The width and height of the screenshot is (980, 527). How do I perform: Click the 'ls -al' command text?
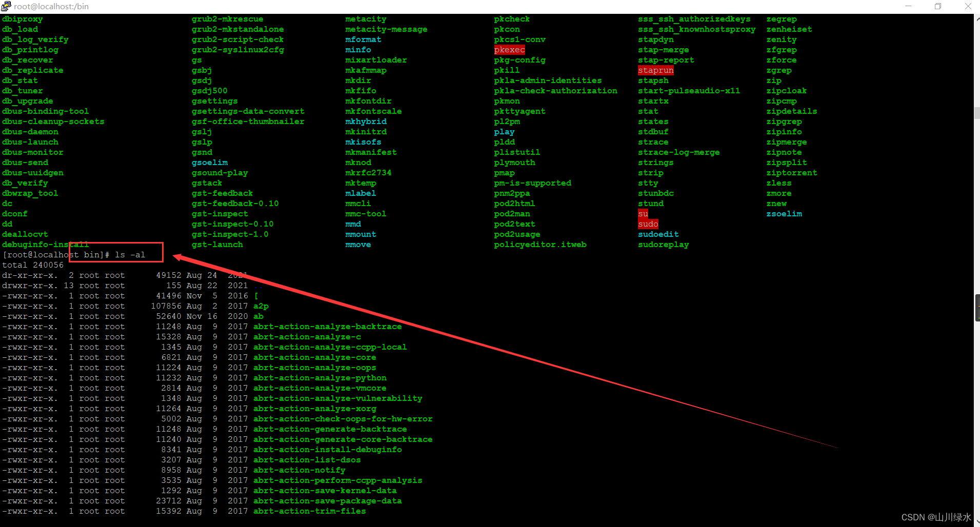point(130,255)
